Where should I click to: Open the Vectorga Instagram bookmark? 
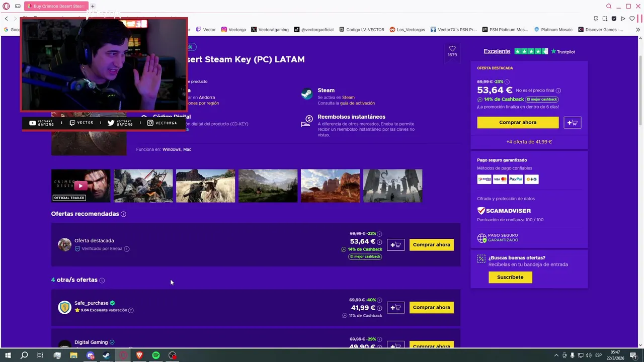pos(233,30)
